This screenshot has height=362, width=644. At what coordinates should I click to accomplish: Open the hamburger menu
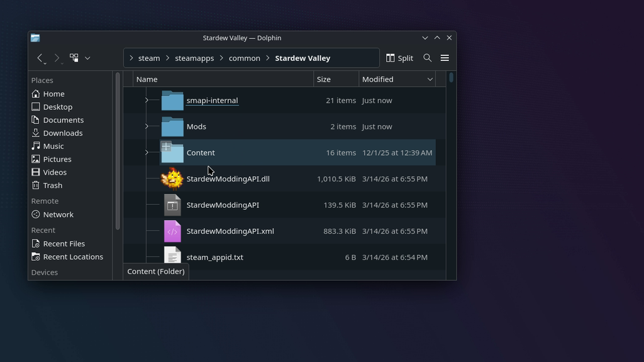(445, 58)
